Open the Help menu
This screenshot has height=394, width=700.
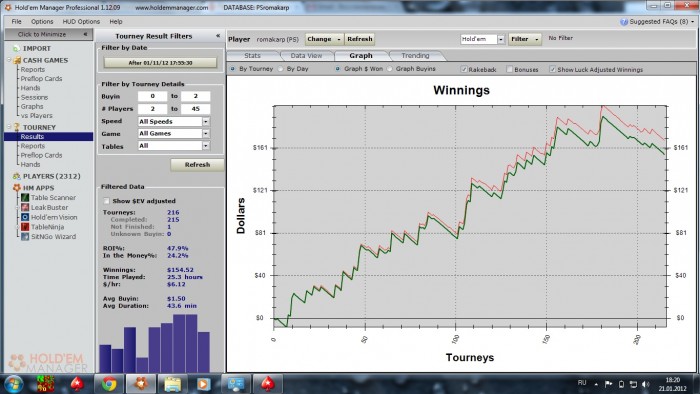click(116, 21)
